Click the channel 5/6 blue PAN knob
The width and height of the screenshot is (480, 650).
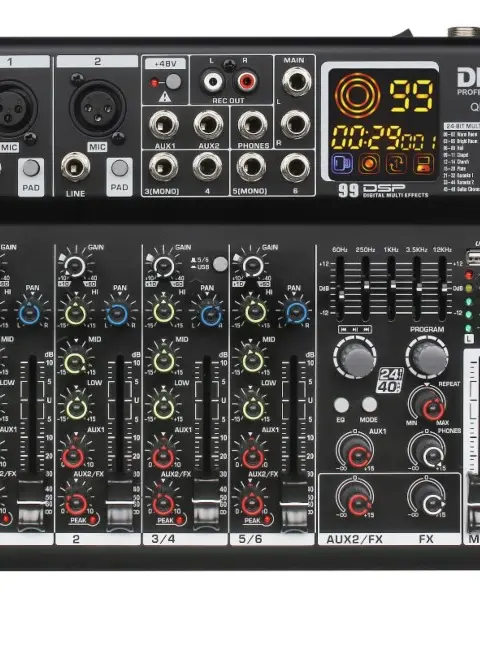(297, 314)
